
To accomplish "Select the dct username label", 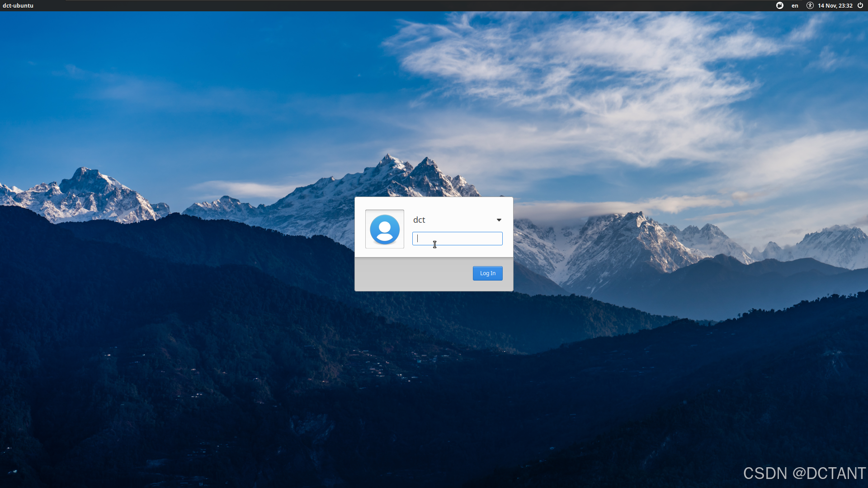I will [x=419, y=220].
